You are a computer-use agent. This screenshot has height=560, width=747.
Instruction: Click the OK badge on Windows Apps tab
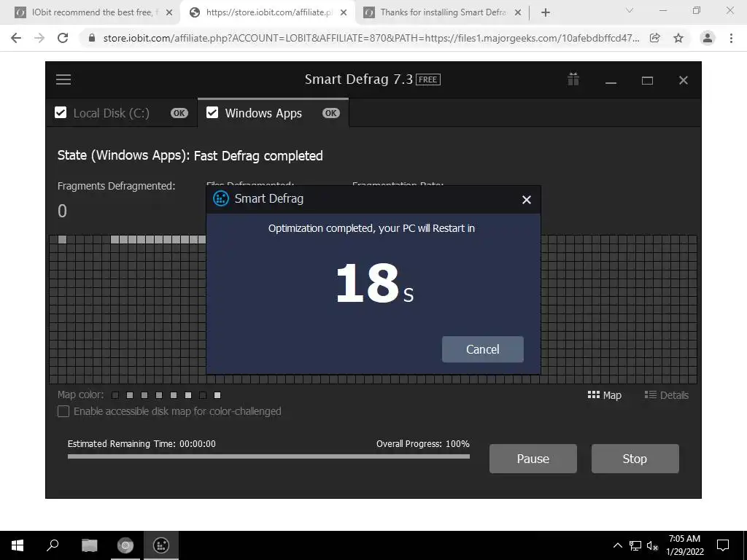point(330,113)
